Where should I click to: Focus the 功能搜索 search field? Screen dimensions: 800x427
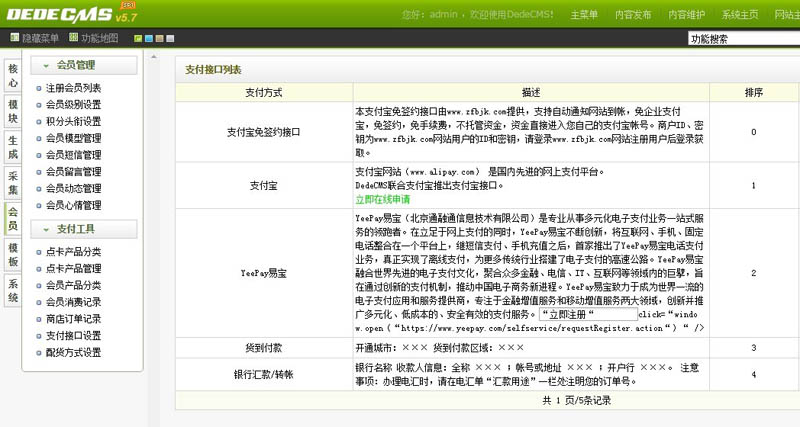point(744,39)
